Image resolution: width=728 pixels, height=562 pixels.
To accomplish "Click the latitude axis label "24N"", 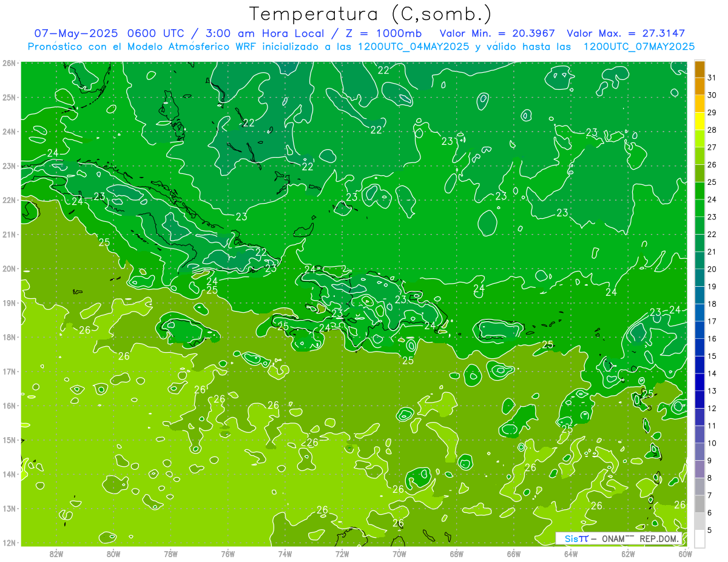I will (x=9, y=132).
